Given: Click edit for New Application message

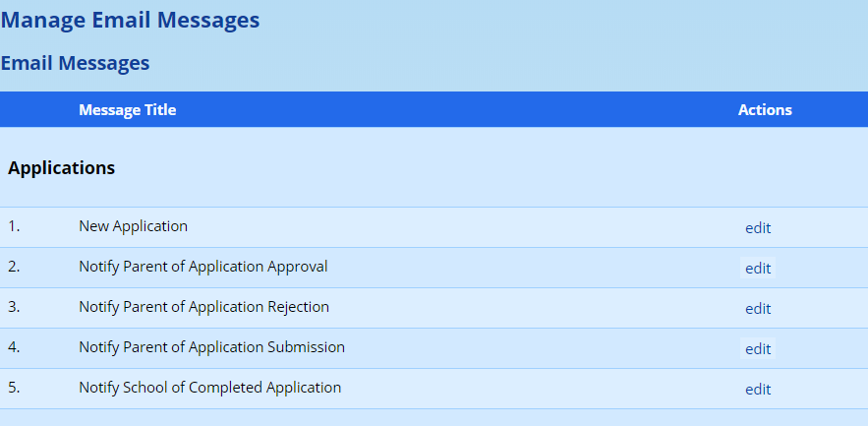Looking at the screenshot, I should click(757, 228).
